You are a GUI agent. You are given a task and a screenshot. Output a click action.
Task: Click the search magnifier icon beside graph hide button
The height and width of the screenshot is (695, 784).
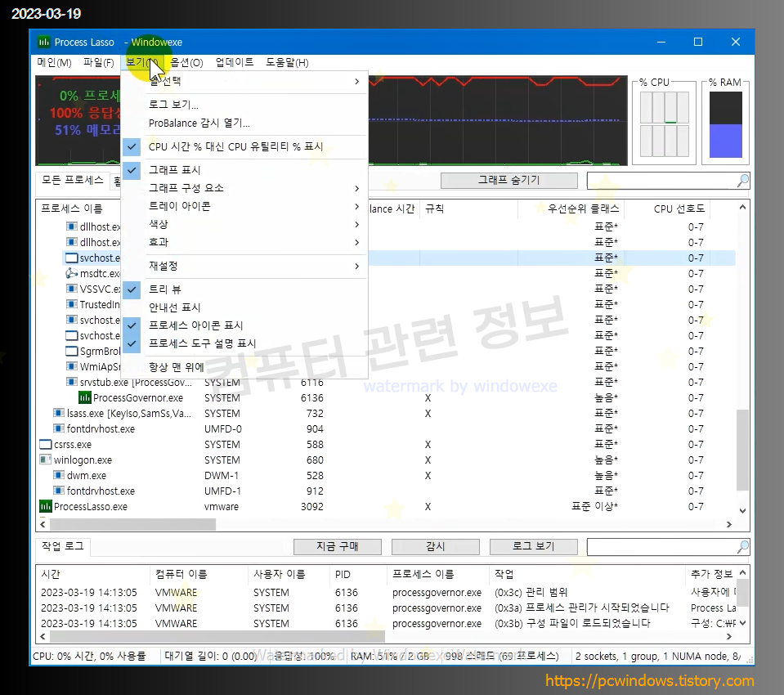click(742, 180)
